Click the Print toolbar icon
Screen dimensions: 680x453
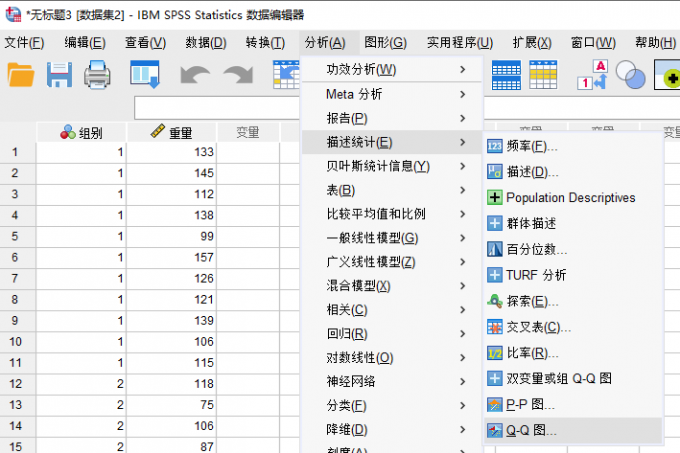pos(97,75)
